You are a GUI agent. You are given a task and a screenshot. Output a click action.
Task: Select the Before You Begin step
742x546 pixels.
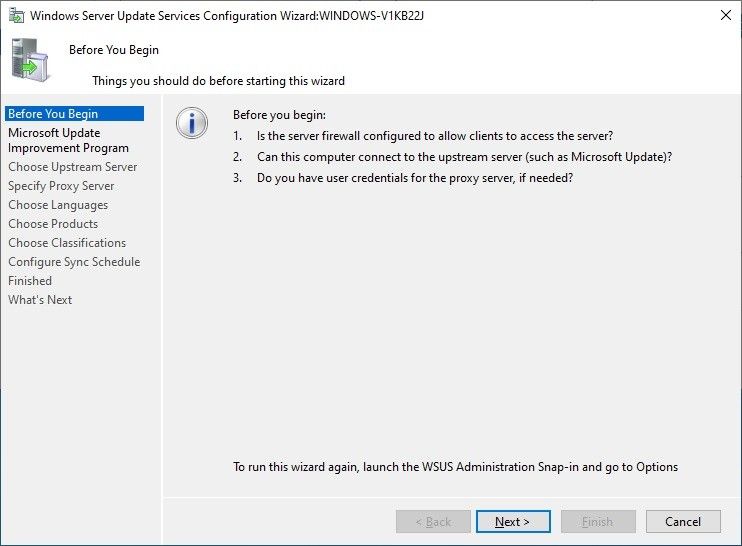[74, 114]
